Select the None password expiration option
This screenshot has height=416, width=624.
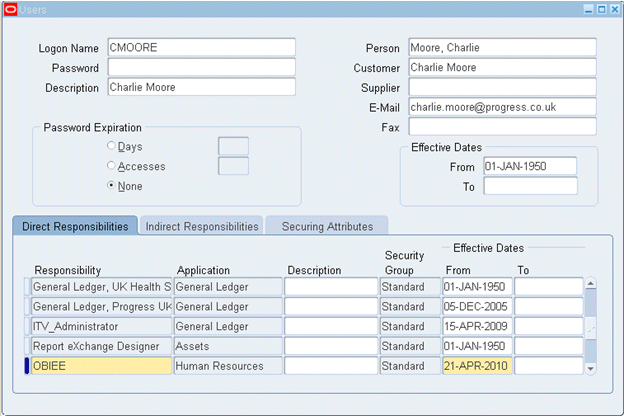tap(111, 185)
